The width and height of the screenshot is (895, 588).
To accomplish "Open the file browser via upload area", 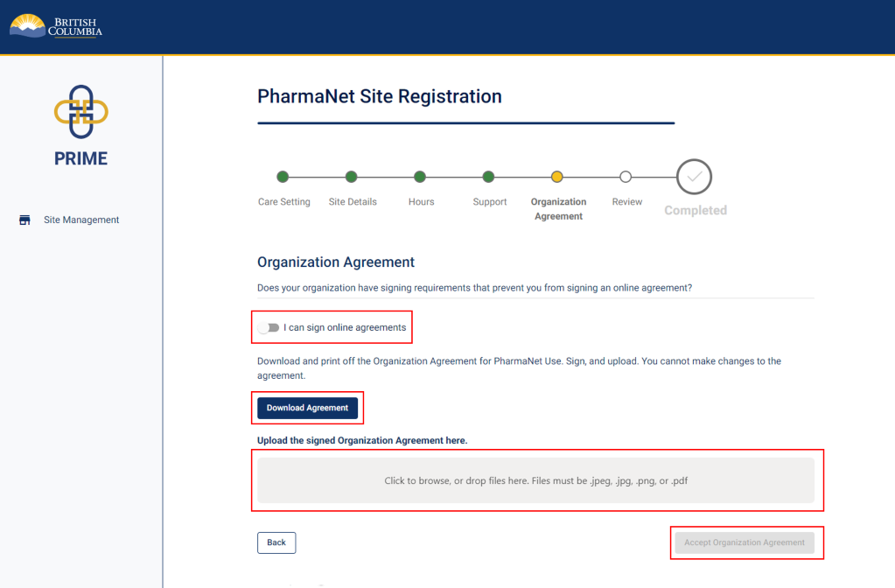I will click(x=537, y=479).
